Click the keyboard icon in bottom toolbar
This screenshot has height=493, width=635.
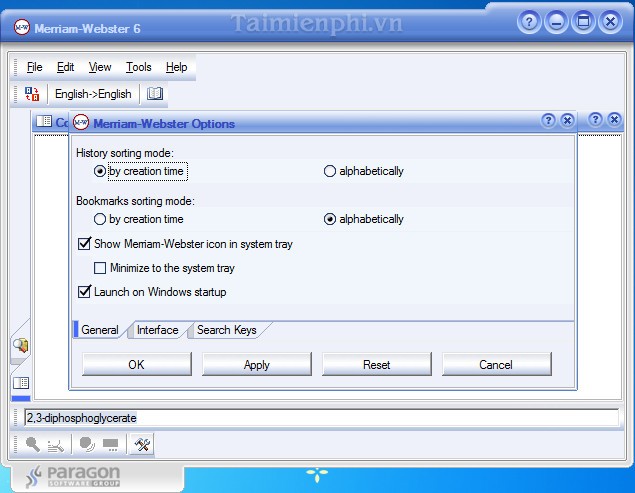[x=110, y=444]
